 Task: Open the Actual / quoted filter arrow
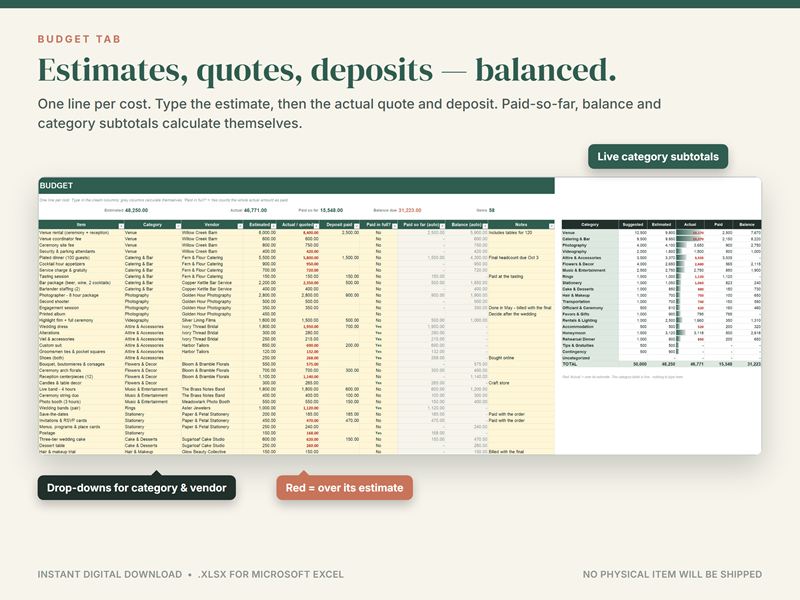(316, 226)
